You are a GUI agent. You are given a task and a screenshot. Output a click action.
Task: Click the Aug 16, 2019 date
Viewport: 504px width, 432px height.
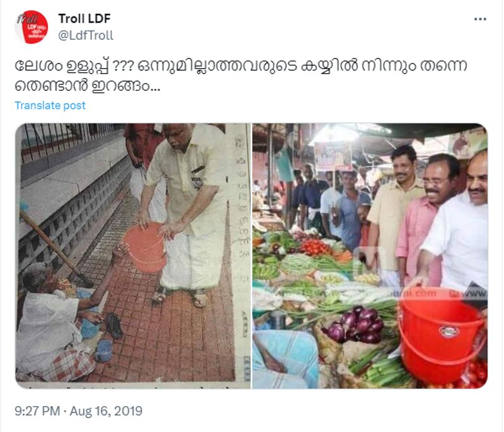(x=106, y=411)
